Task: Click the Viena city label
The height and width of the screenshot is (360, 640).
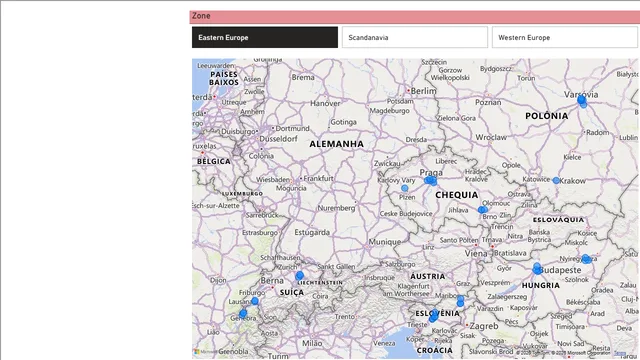Action: (x=476, y=253)
